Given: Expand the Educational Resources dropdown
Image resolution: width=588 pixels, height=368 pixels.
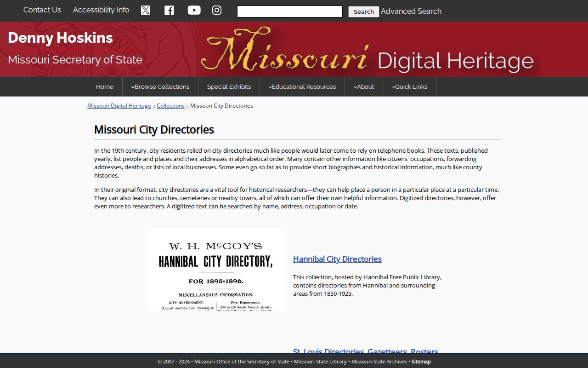Looking at the screenshot, I should (x=302, y=86).
